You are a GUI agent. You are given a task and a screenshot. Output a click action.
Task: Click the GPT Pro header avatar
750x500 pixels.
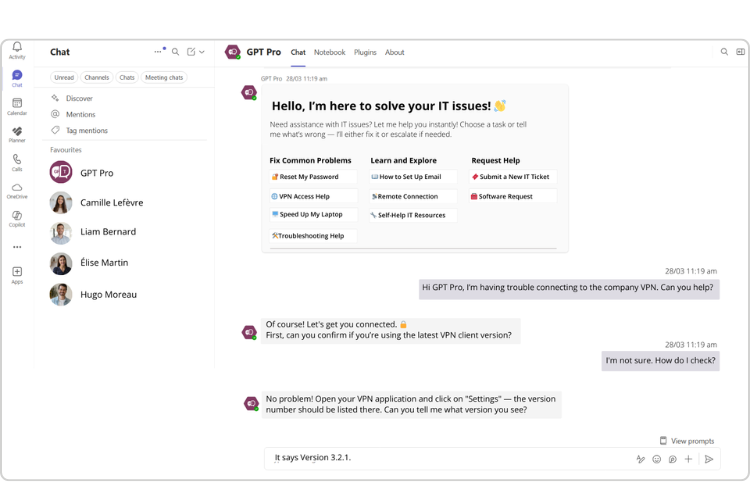coord(233,52)
